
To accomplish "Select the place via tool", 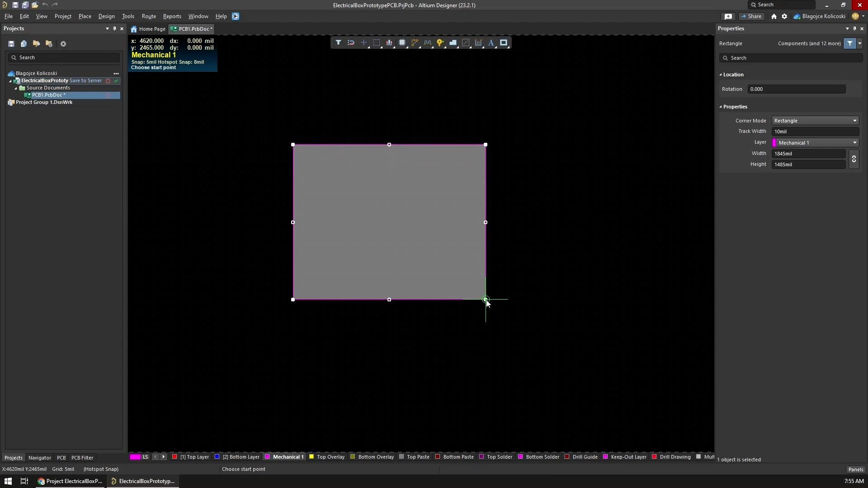I will [441, 42].
